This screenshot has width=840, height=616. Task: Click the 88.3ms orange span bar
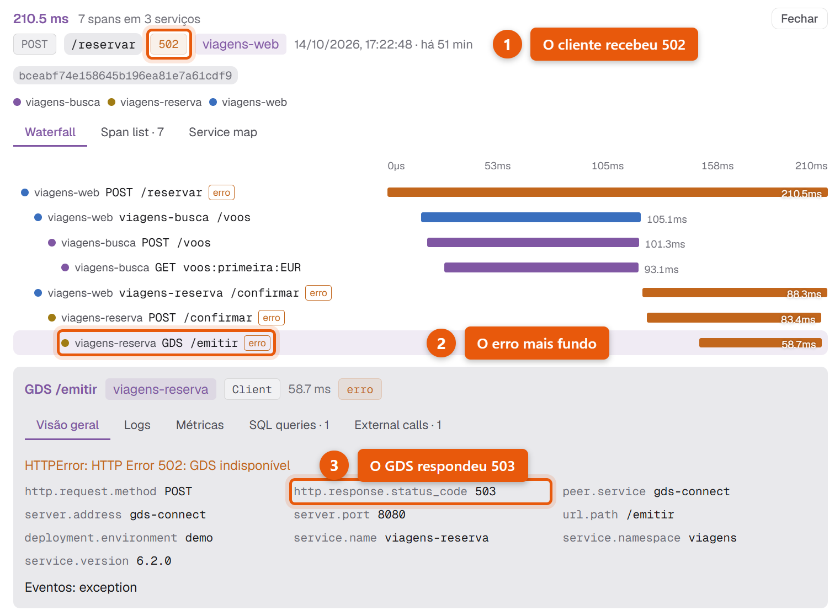pos(735,292)
